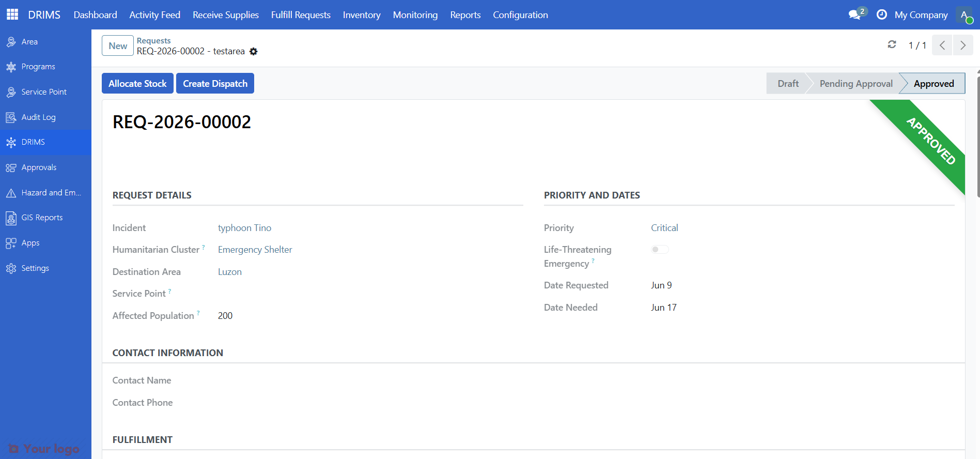980x459 pixels.
Task: Click the DRIMS brand title
Action: pyautogui.click(x=44, y=14)
